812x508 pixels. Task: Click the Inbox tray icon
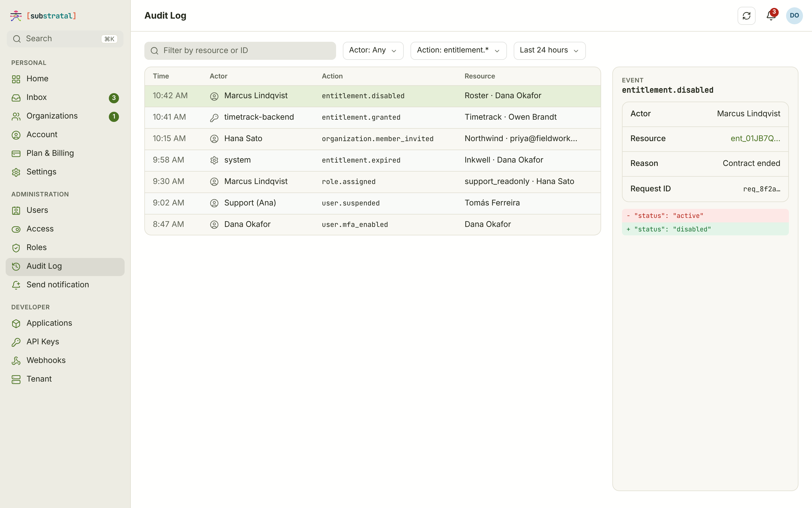click(x=16, y=98)
